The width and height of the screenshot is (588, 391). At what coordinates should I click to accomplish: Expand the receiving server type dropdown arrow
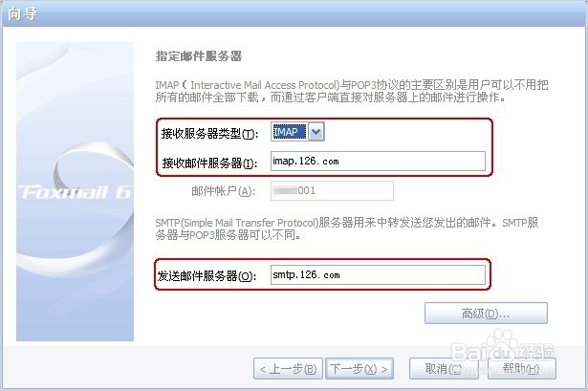pos(316,132)
